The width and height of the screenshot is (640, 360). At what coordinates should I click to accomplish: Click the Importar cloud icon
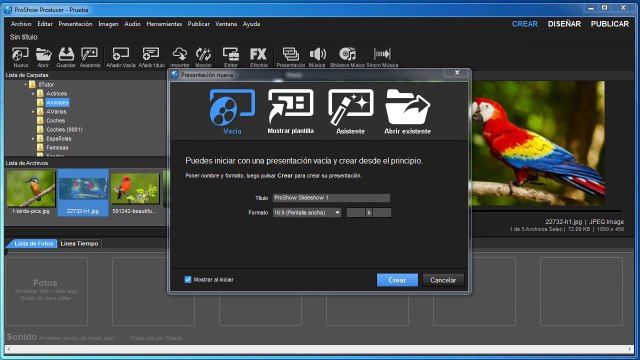180,57
